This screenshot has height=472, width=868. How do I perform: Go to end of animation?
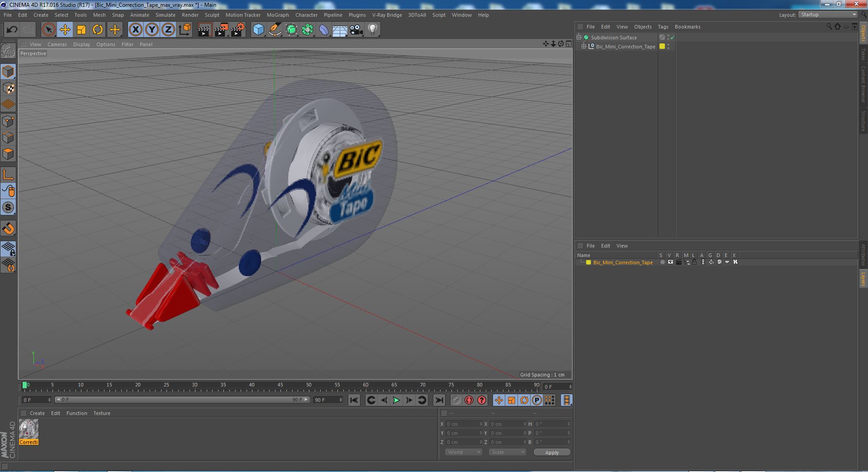click(439, 400)
